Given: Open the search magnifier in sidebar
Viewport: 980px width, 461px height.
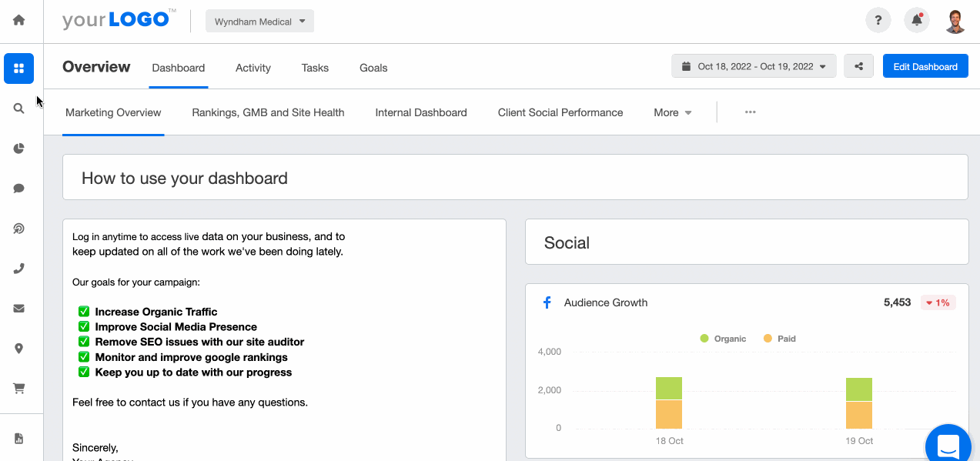Looking at the screenshot, I should (x=18, y=109).
